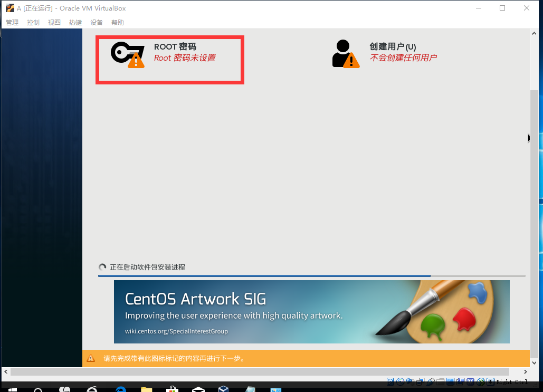Open the 创建用户 person icon

[x=346, y=54]
